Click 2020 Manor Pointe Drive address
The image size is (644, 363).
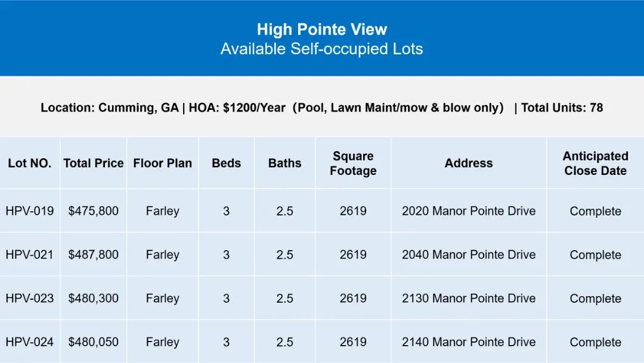click(469, 211)
